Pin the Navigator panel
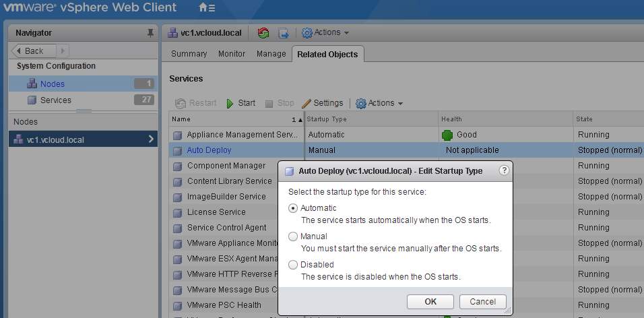 (x=150, y=33)
